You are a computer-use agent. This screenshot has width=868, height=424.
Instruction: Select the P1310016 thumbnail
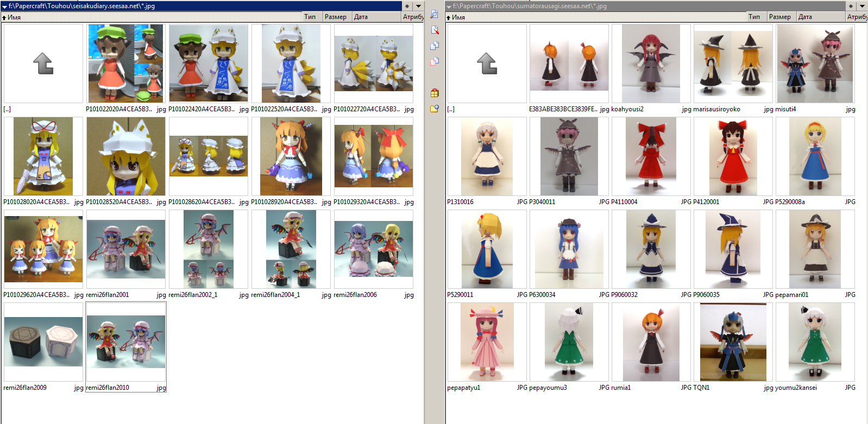coord(487,156)
